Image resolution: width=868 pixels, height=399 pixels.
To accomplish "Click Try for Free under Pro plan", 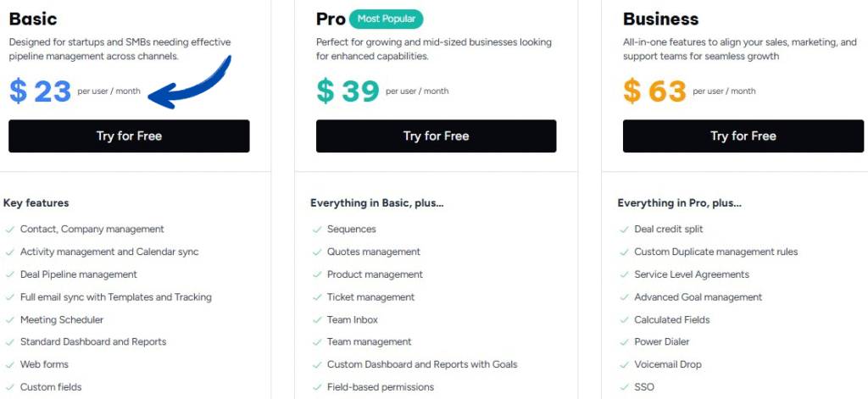I will (x=436, y=136).
